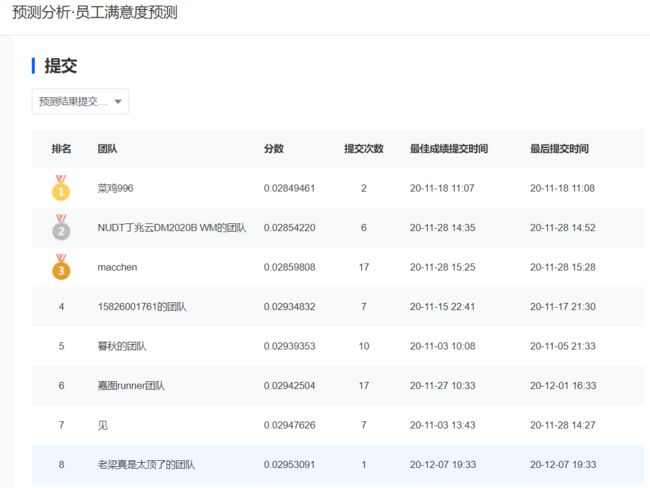
Task: Click the 最佳成绩提交时间 column header
Action: (x=449, y=148)
